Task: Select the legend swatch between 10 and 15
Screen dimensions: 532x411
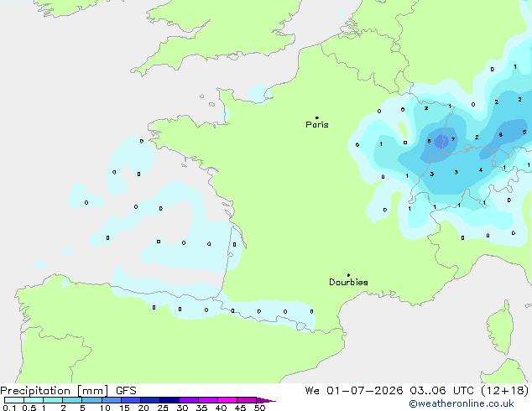Action: [111, 400]
